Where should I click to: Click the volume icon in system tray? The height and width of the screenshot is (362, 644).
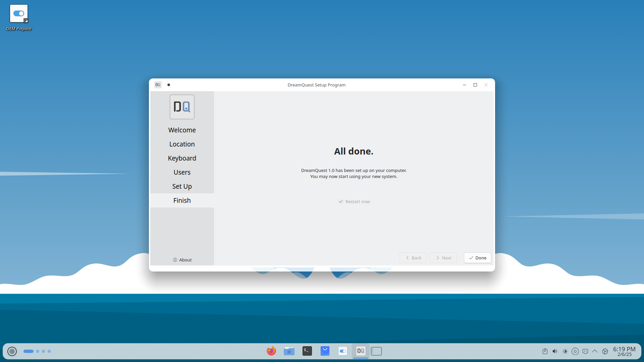555,351
